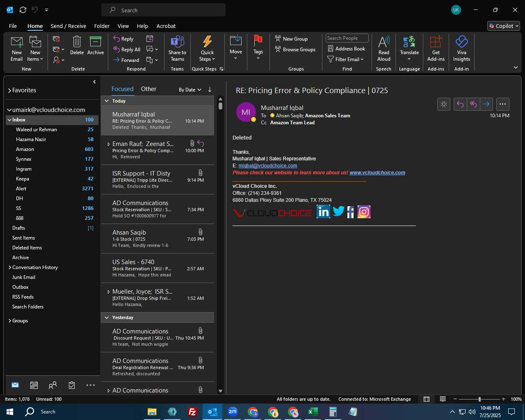
Task: Switch to People view icon
Action: point(52,385)
